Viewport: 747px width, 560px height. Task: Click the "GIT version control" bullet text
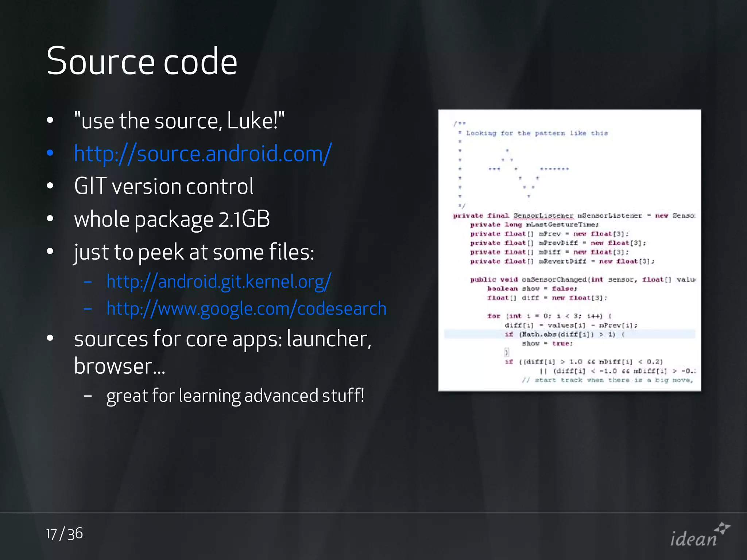pos(164,186)
